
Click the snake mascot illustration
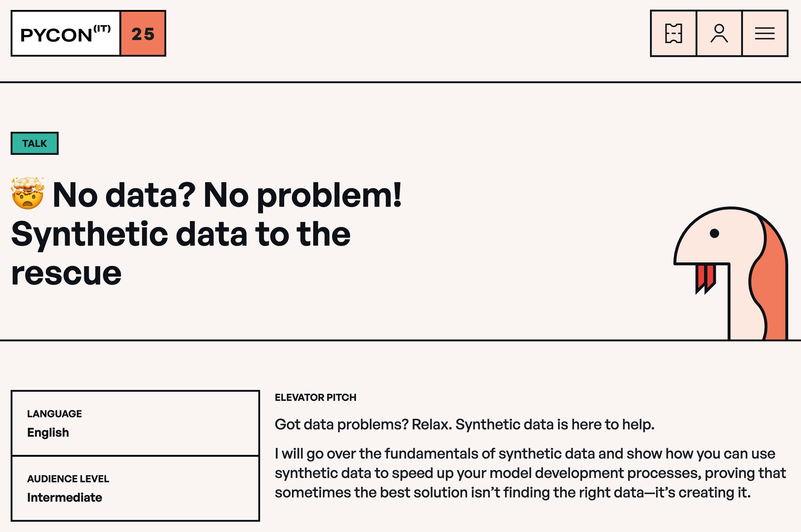731,273
